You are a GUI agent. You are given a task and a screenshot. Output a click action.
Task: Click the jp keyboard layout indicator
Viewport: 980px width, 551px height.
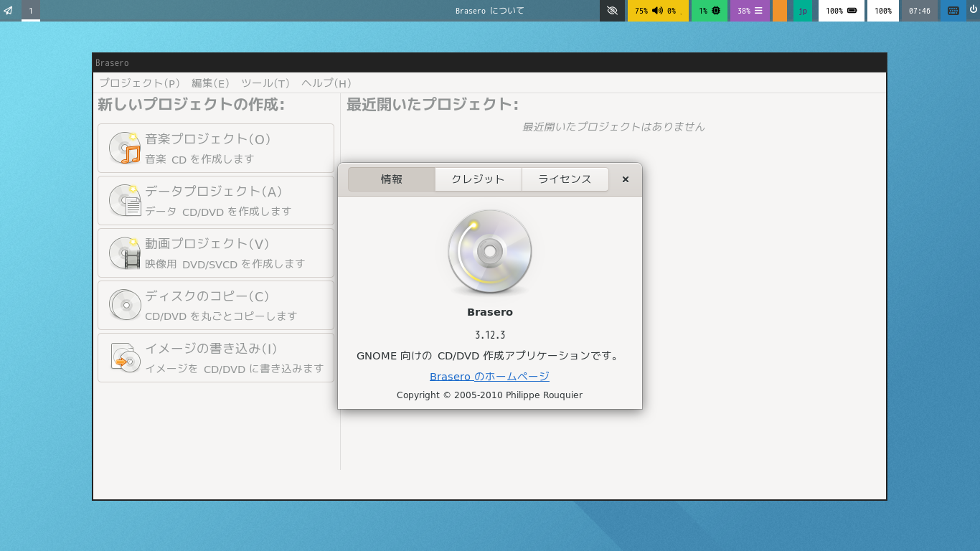click(x=803, y=11)
